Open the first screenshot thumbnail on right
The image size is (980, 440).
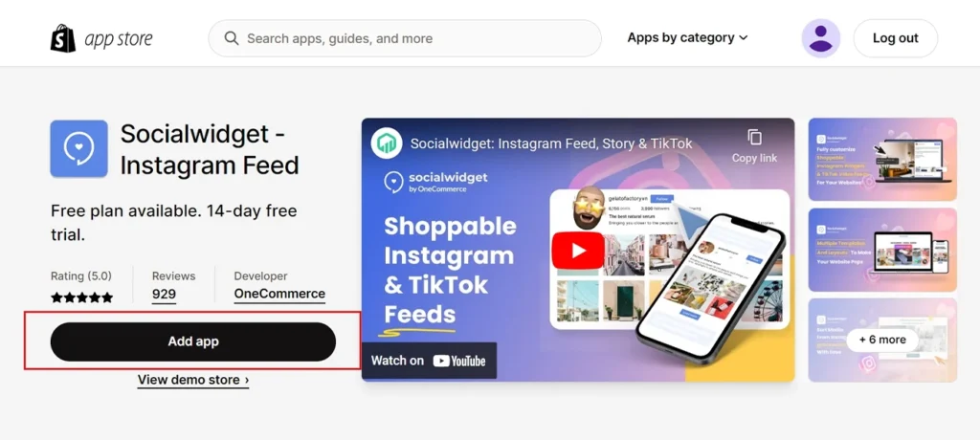tap(882, 160)
